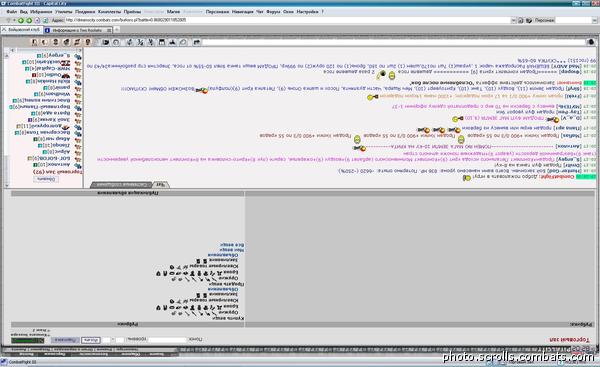Expand the Персонаж combo box dropdown
The height and width of the screenshot is (367, 600).
coord(596,20)
